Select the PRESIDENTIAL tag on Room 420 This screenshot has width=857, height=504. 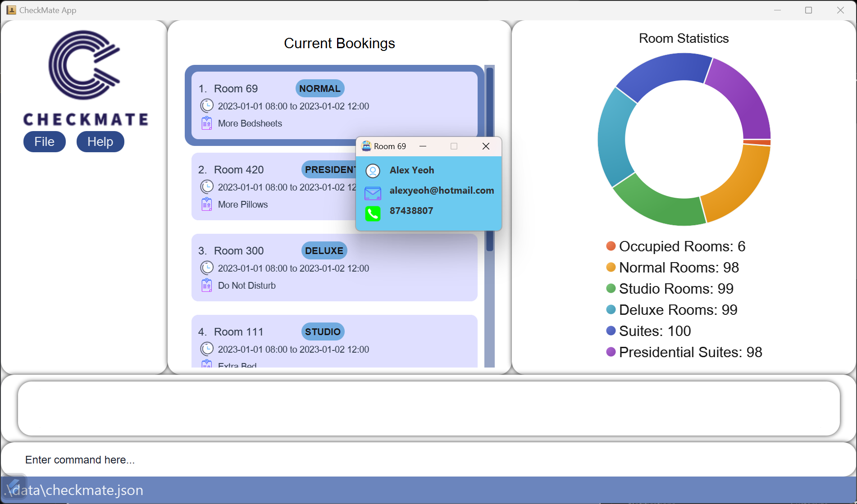coord(329,170)
